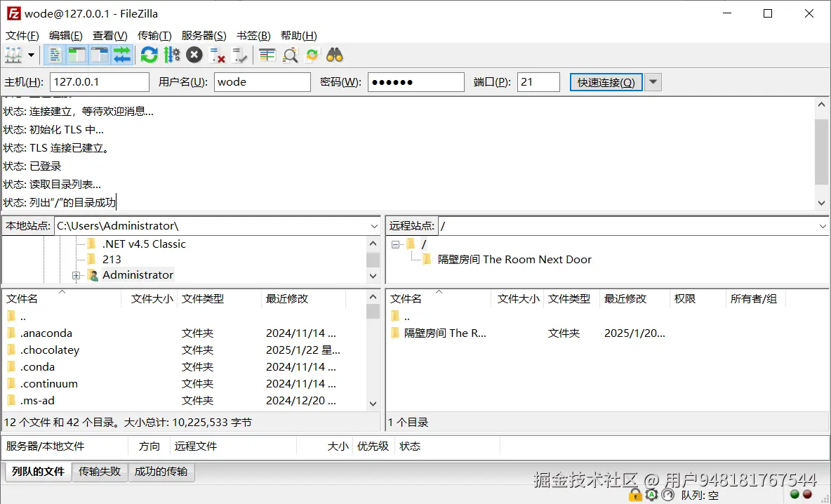
Task: Select the .conda folder row
Action: tap(183, 367)
